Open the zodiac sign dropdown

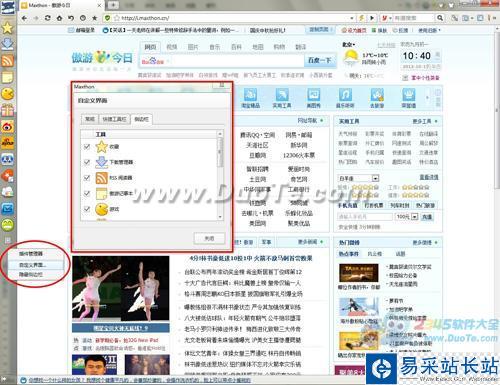[375, 178]
